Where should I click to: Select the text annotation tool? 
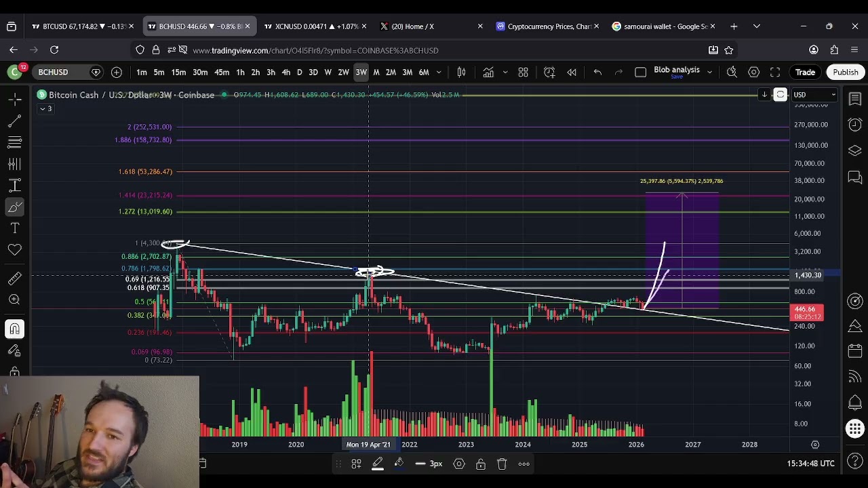point(14,229)
